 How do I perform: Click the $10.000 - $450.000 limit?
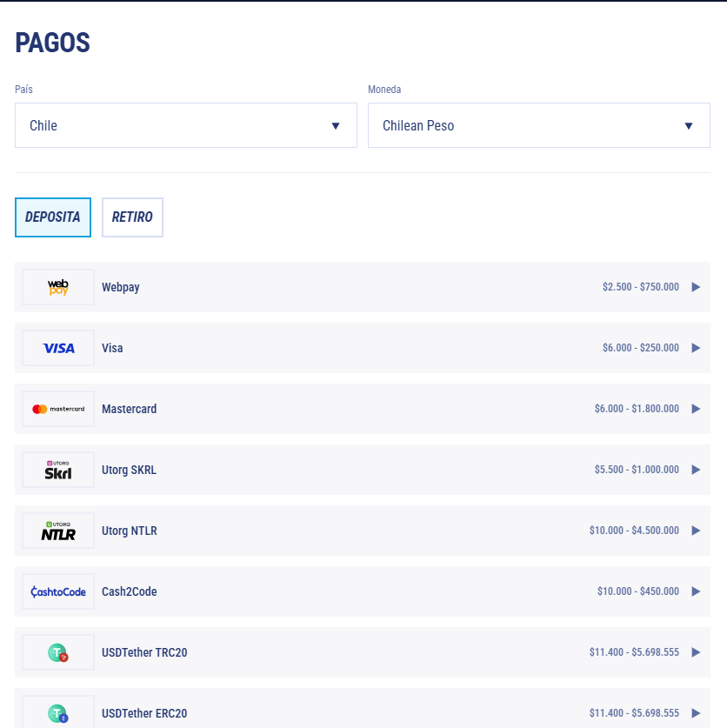pos(638,591)
